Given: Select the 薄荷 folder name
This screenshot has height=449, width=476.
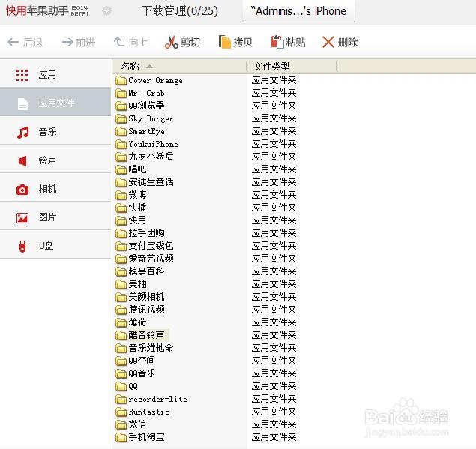Looking at the screenshot, I should pos(137,322).
